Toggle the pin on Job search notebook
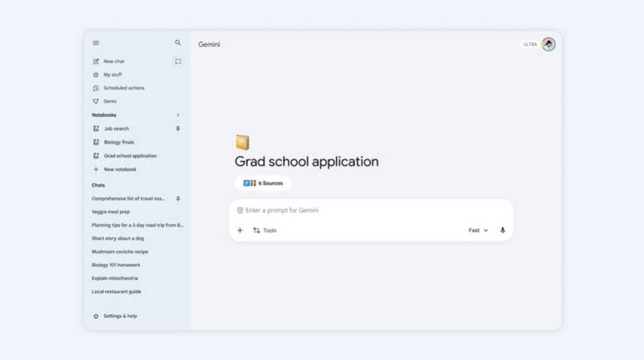 coord(178,128)
